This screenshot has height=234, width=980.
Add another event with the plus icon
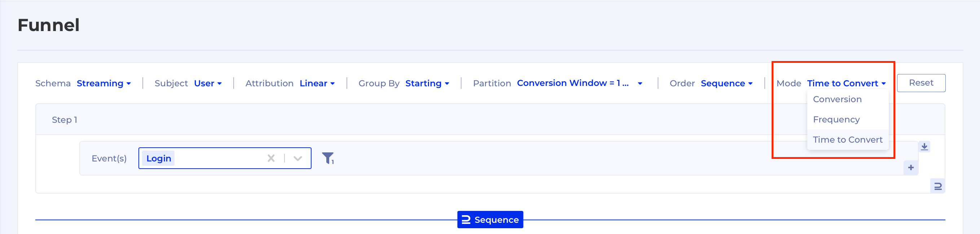click(x=911, y=167)
